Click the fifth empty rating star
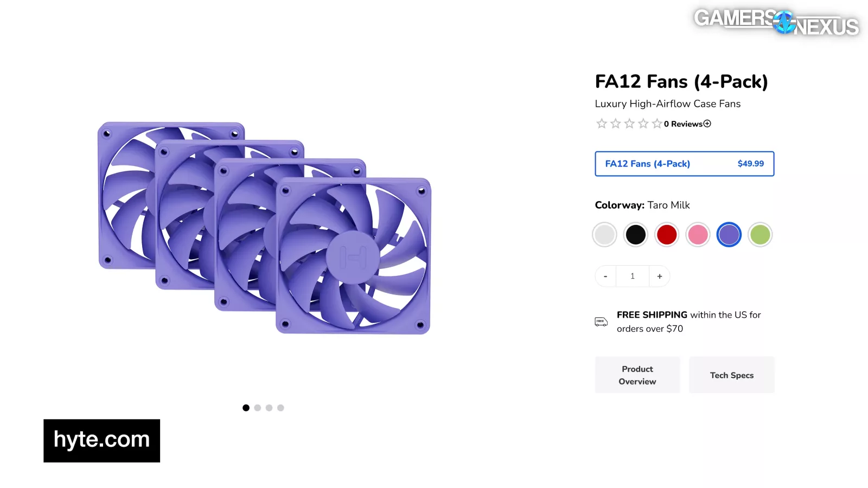Screen dimensions: 868x488 [x=657, y=124]
